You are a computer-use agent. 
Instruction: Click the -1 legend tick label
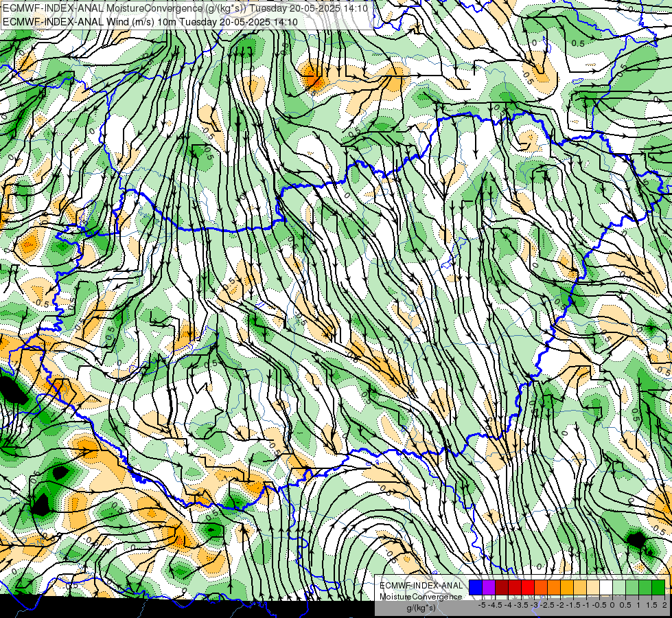coord(586,605)
